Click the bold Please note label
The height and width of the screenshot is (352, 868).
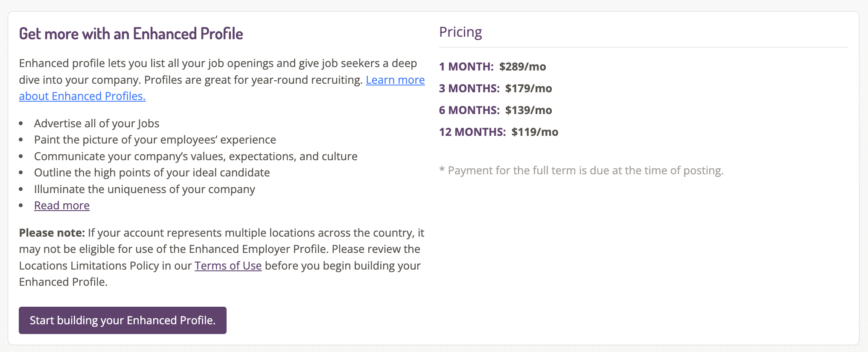(52, 233)
